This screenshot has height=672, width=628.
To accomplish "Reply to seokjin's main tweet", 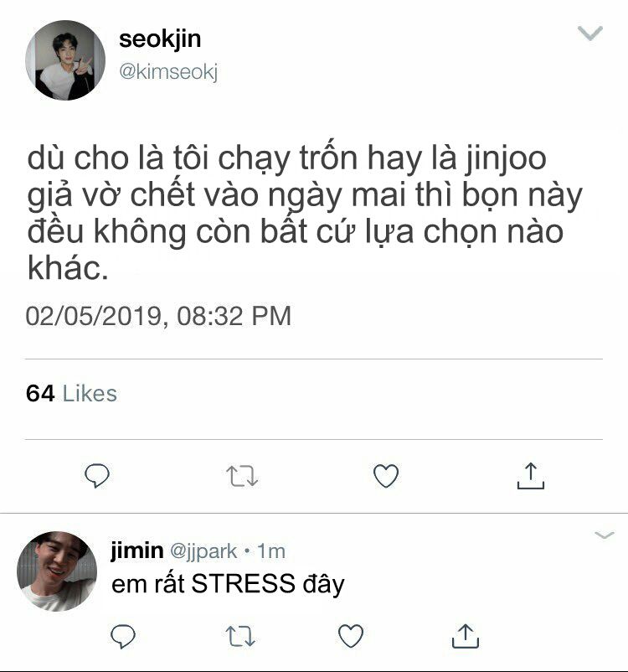I will click(97, 475).
